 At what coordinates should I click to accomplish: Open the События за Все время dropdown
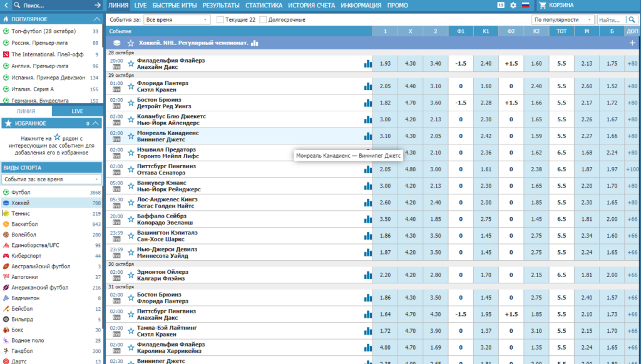[177, 19]
